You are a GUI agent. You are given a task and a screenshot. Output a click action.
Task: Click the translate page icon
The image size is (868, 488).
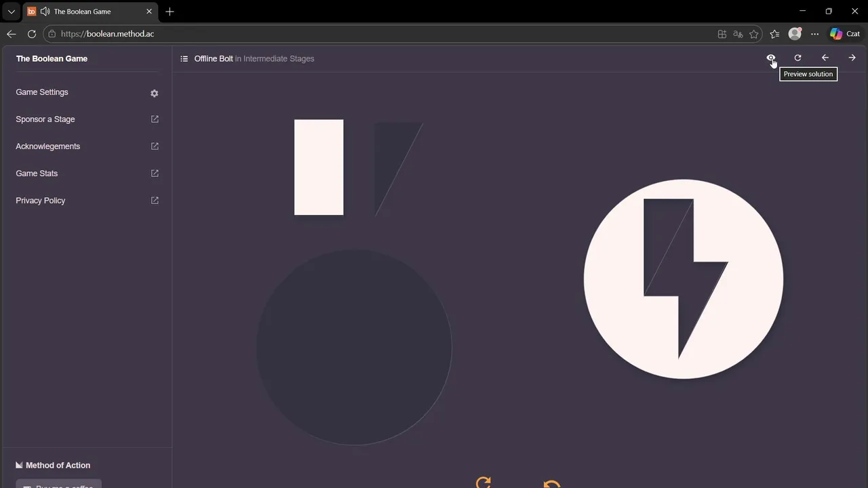738,34
